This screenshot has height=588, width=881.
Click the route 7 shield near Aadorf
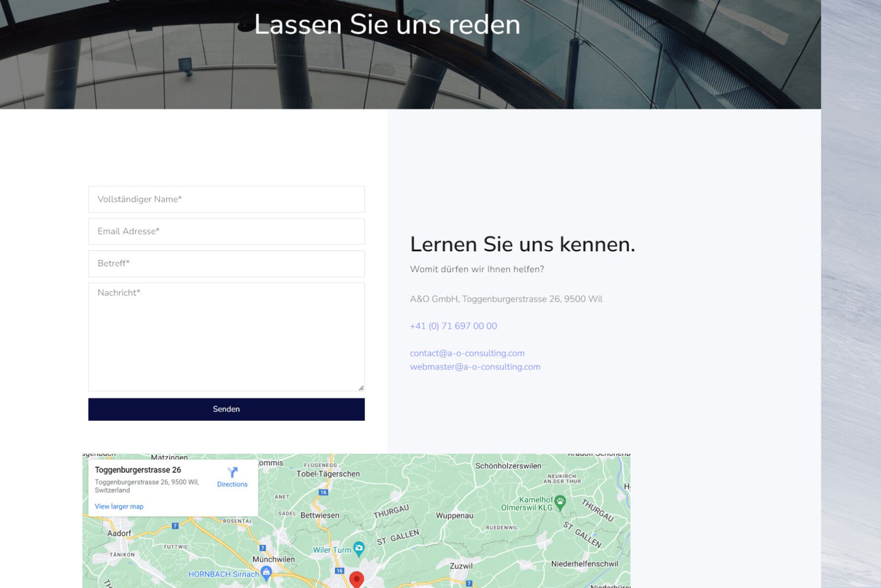click(x=175, y=526)
